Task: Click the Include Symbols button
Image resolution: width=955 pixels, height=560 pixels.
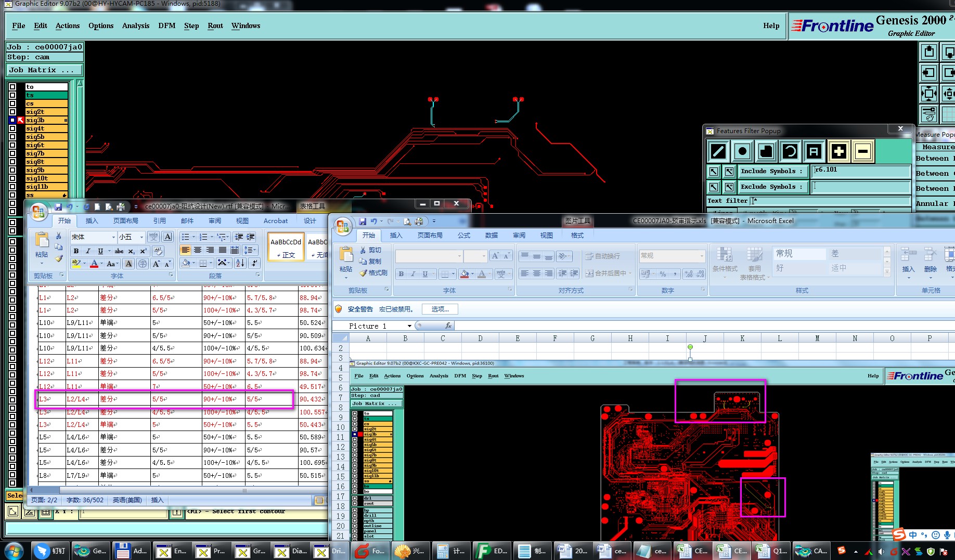Action: tap(772, 171)
